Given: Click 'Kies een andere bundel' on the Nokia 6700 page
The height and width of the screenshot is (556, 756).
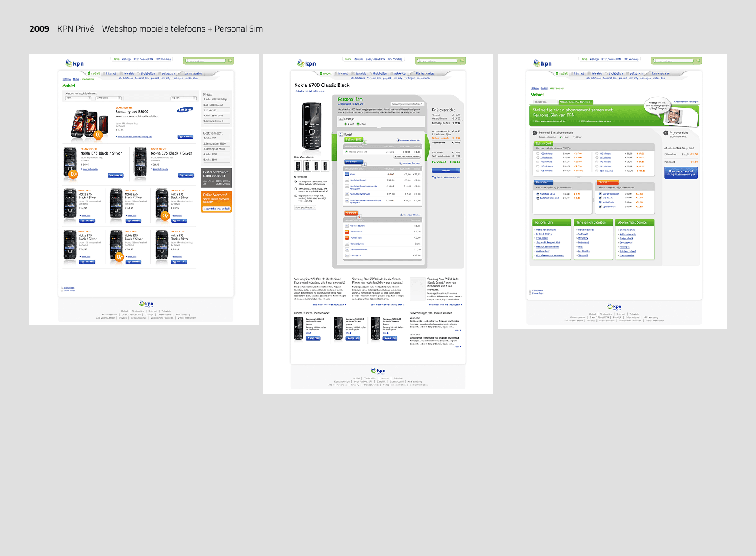Looking at the screenshot, I should point(407,157).
